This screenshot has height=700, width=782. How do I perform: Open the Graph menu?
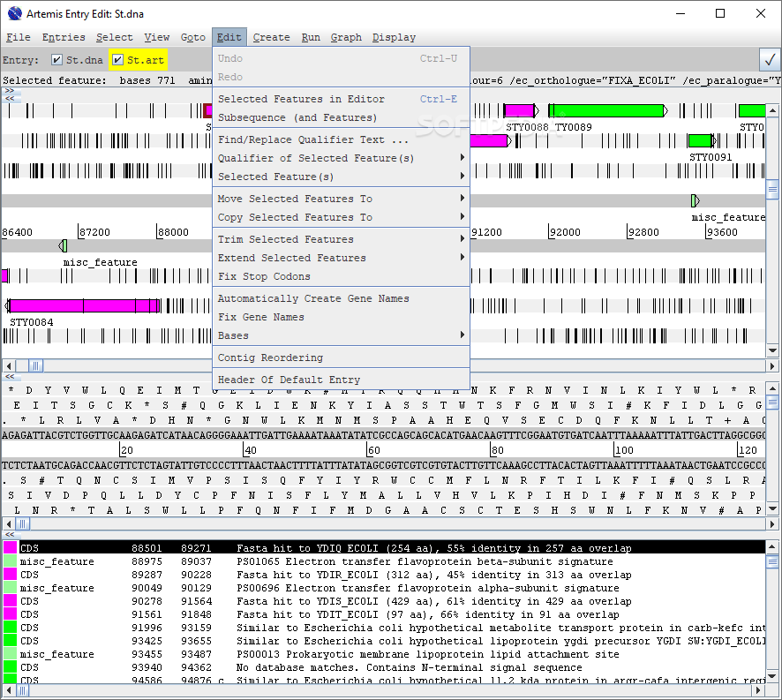click(x=346, y=37)
